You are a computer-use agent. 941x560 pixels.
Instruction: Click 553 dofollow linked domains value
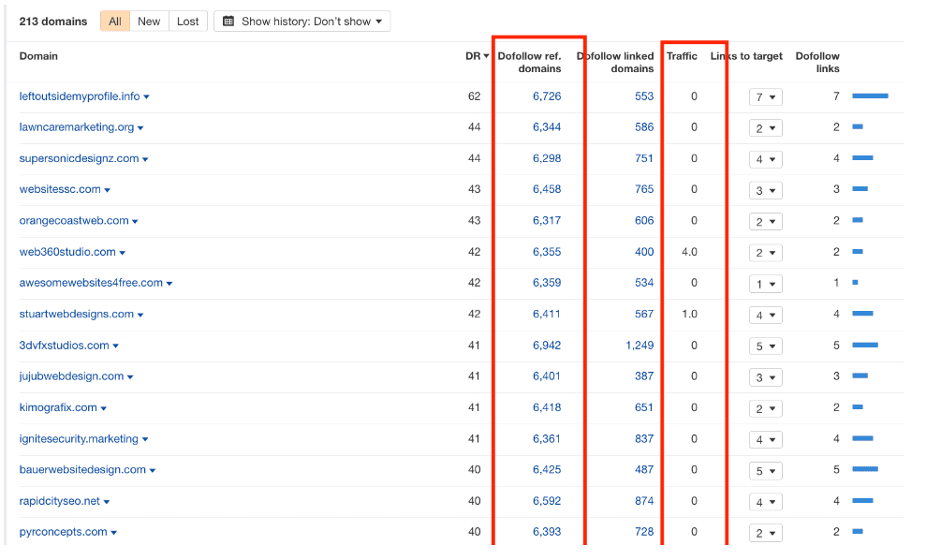644,96
